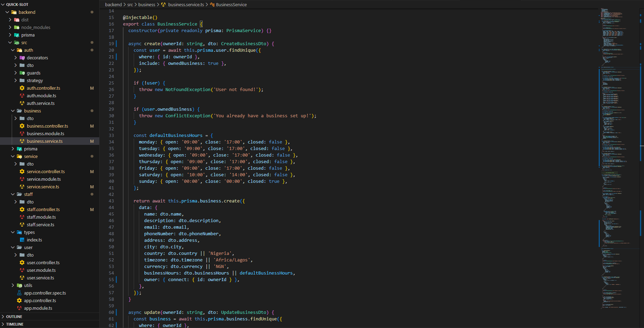644x328 pixels.
Task: Select the 'business' breadcrumb segment
Action: [147, 4]
